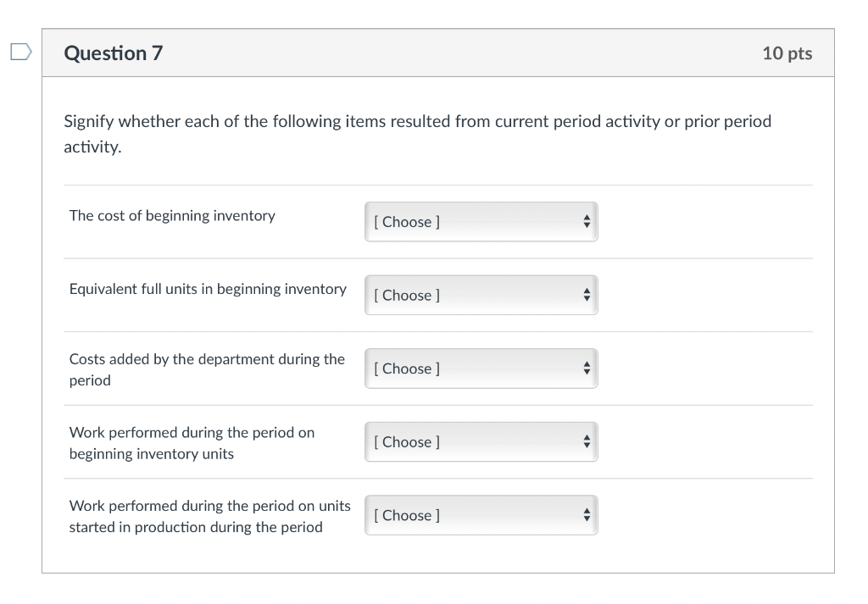The height and width of the screenshot is (604, 868).
Task: Open the dropdown for cost of beginning inventory
Action: 481,222
